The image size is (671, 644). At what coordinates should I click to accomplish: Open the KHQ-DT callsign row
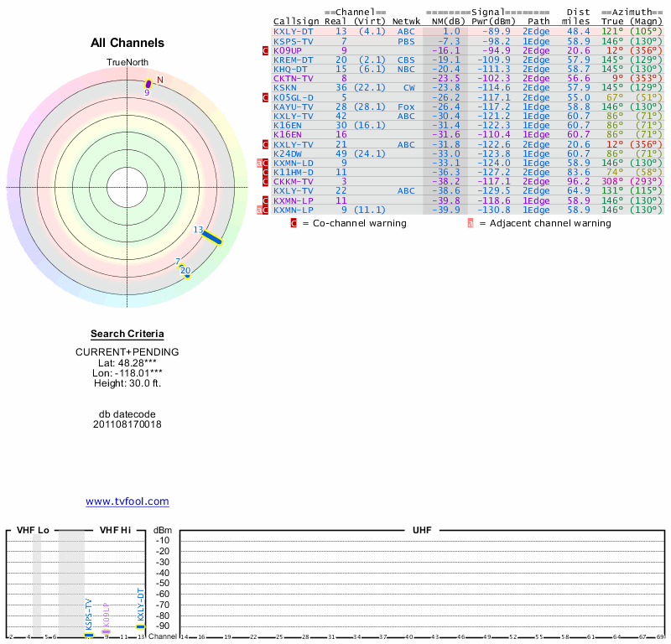pyautogui.click(x=290, y=69)
